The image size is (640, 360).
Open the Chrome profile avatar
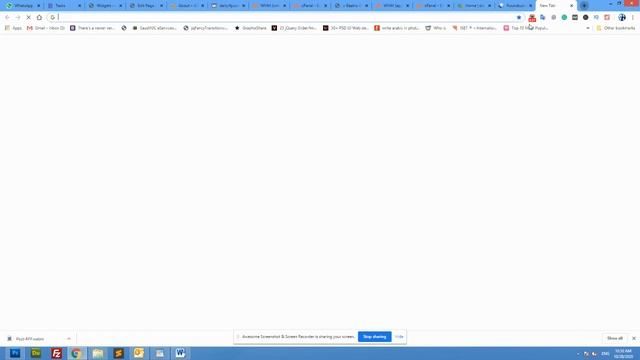[622, 18]
